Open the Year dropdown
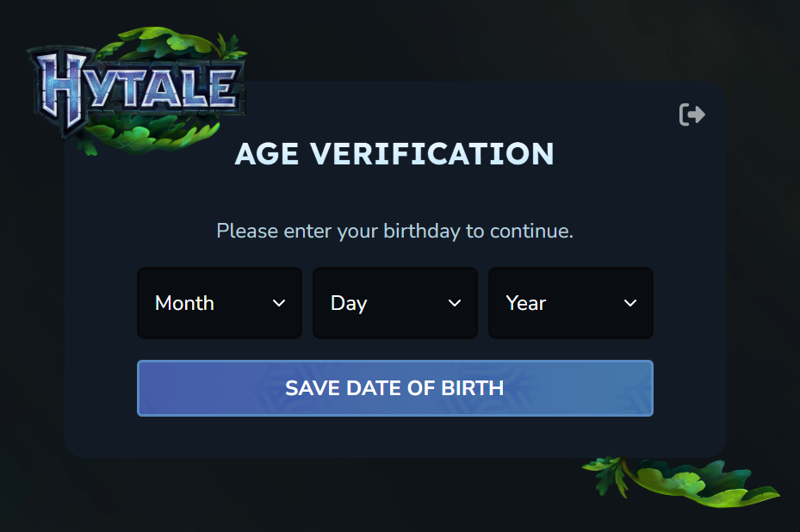The image size is (800, 532). point(570,303)
